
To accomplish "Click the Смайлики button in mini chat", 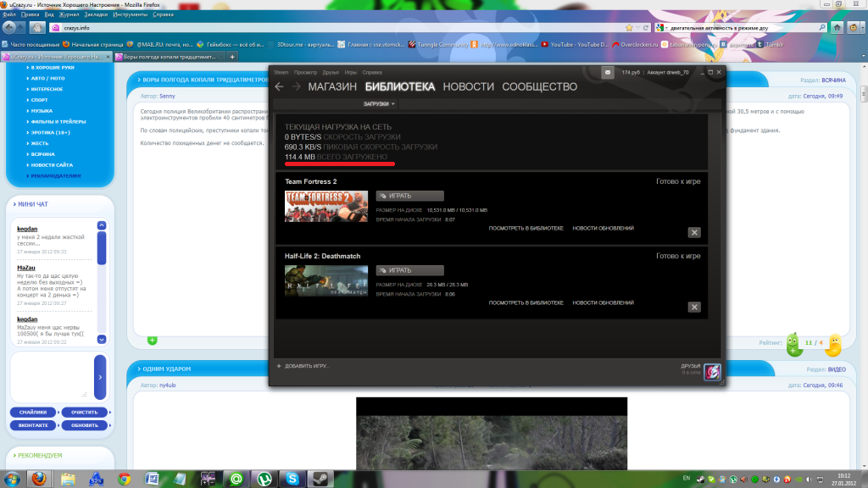I will 33,413.
